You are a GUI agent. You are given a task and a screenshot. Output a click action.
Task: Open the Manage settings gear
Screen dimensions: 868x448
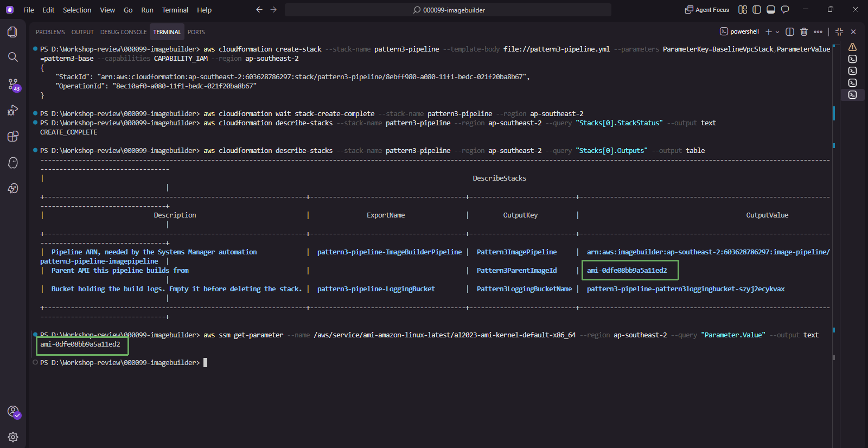point(12,437)
